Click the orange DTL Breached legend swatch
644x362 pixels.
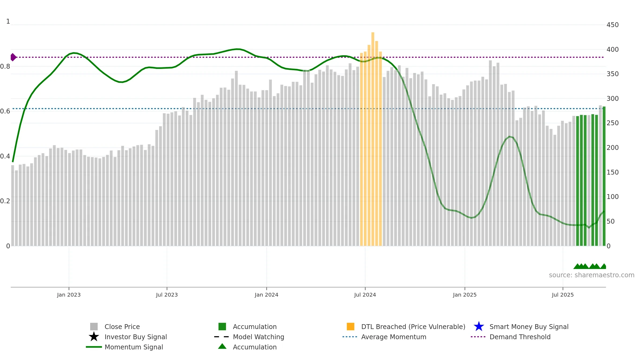point(350,326)
